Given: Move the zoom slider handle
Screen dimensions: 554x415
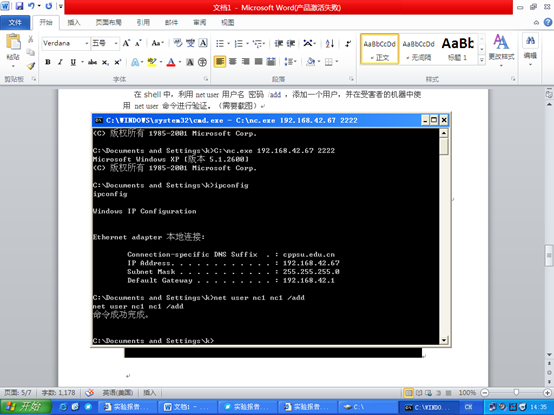Looking at the screenshot, I should 516,392.
